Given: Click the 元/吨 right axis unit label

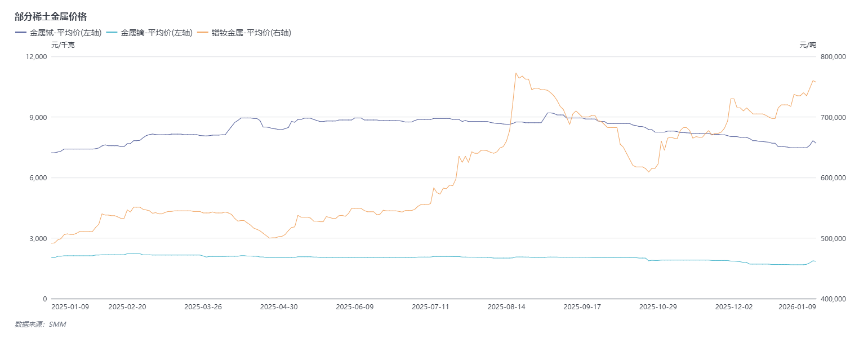Looking at the screenshot, I should pos(807,45).
